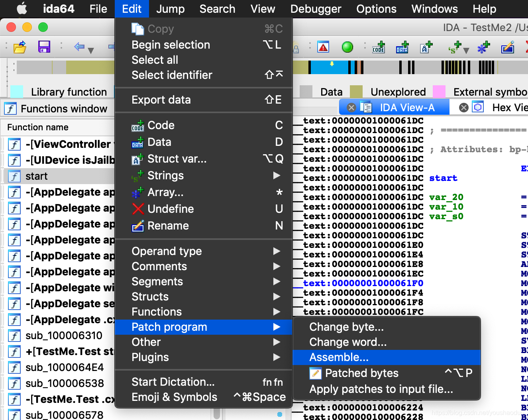Click the Undefine red X icon
This screenshot has height=420, width=528.
click(138, 209)
